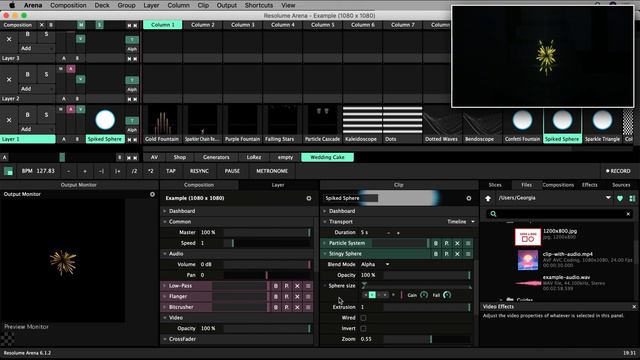Toggle bypass B on Layer 1
Screen dimensions: 640x360
pos(28,115)
